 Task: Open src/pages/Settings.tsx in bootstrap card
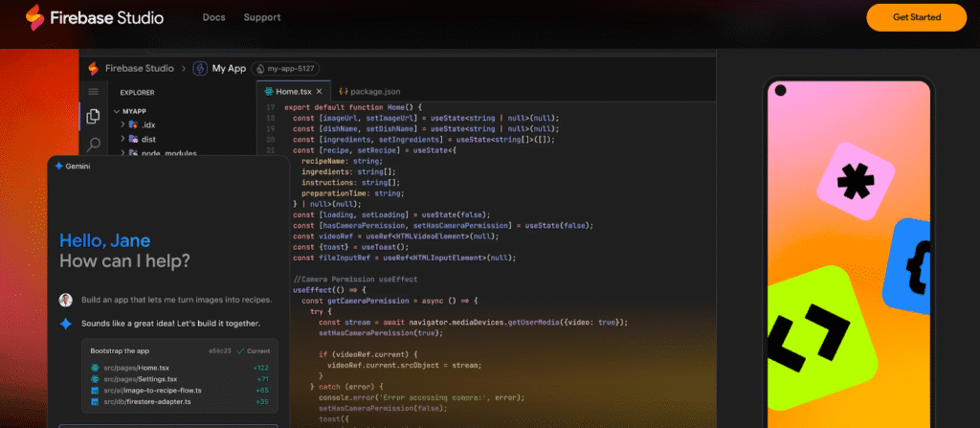tap(141, 379)
